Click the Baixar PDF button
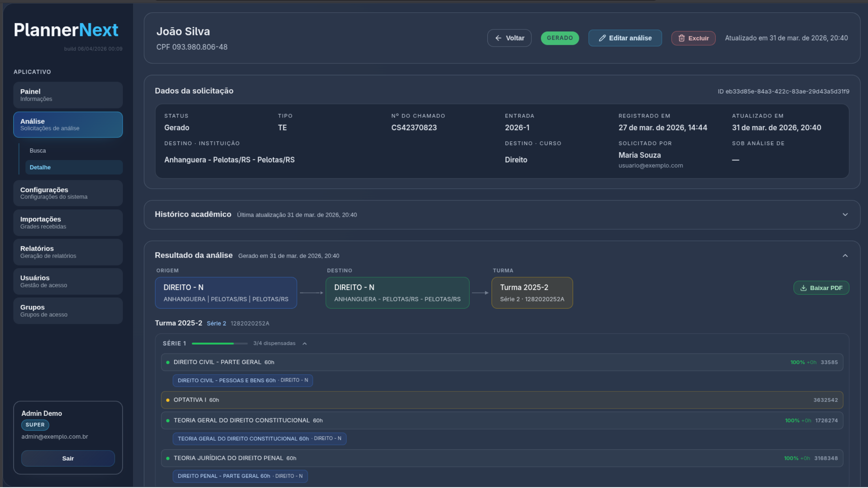868x488 pixels. tap(822, 288)
